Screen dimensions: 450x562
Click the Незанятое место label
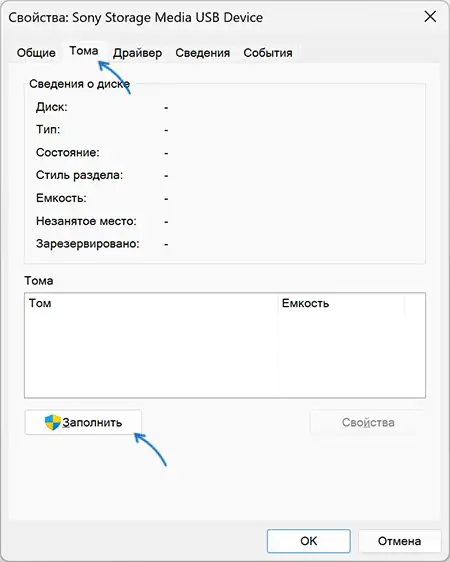click(86, 221)
